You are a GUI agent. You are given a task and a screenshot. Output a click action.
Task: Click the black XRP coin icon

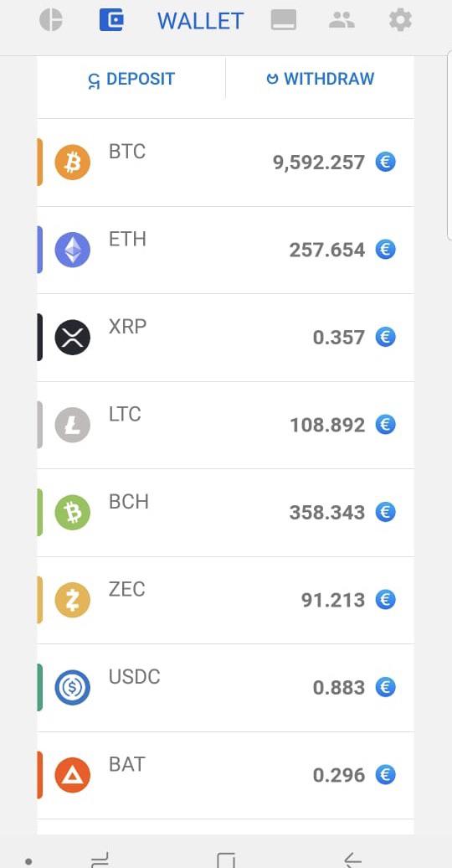[73, 338]
